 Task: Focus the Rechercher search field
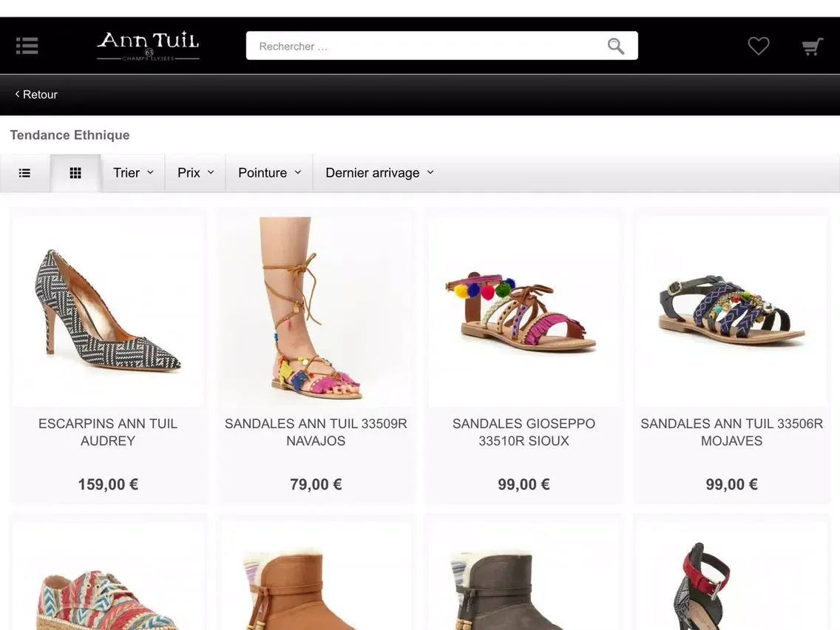(442, 46)
